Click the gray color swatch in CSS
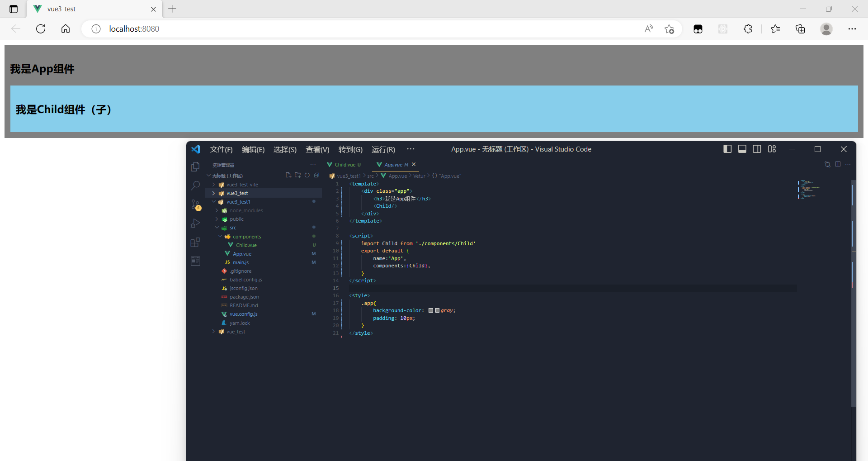868x461 pixels. tap(431, 310)
